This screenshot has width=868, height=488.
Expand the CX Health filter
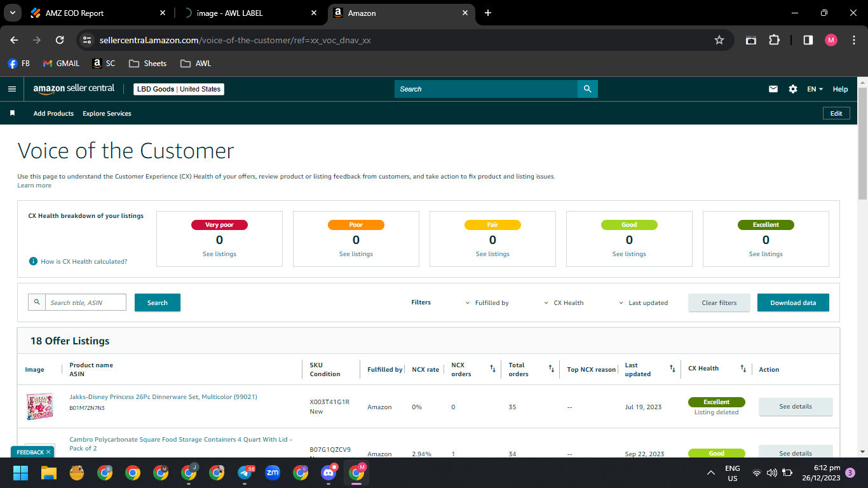tap(564, 303)
